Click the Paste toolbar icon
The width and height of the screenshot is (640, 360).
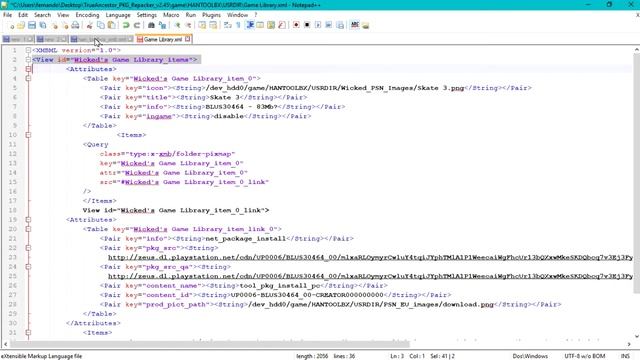click(111, 25)
